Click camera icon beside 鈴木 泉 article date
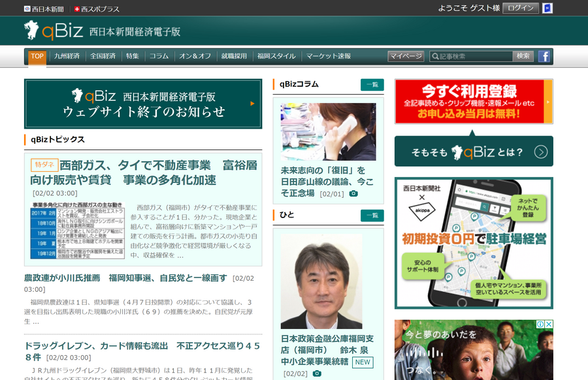The height and width of the screenshot is (380, 588). (317, 373)
